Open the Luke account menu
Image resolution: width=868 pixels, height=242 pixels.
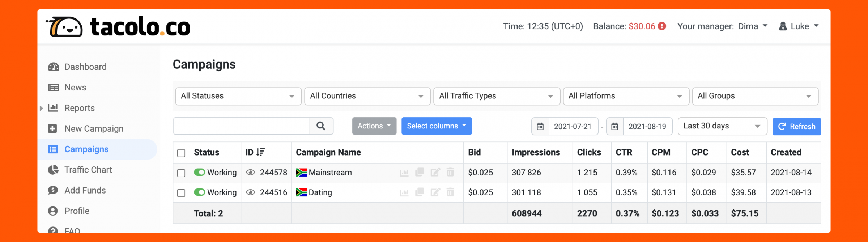(x=799, y=26)
